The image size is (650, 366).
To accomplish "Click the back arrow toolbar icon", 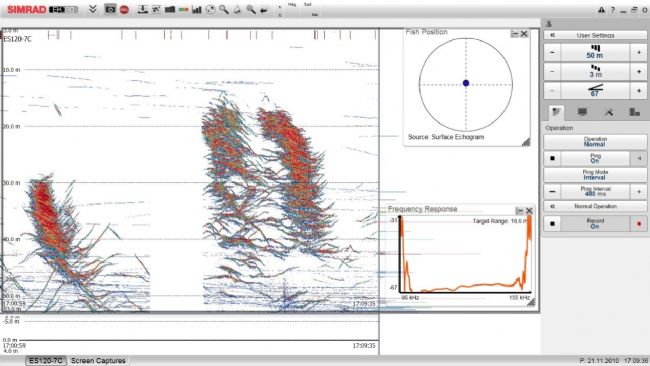I will click(x=264, y=10).
